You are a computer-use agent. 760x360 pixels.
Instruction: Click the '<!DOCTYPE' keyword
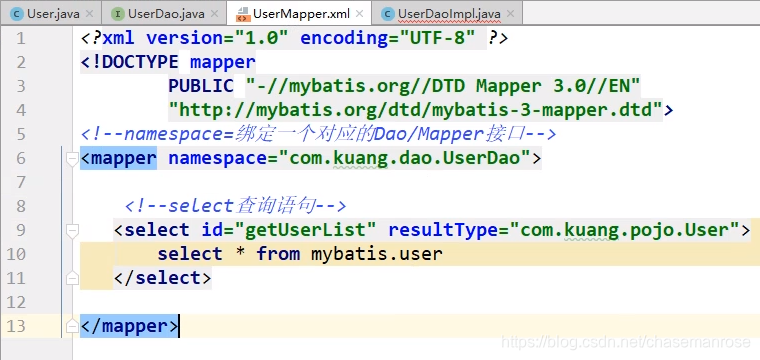[x=129, y=62]
